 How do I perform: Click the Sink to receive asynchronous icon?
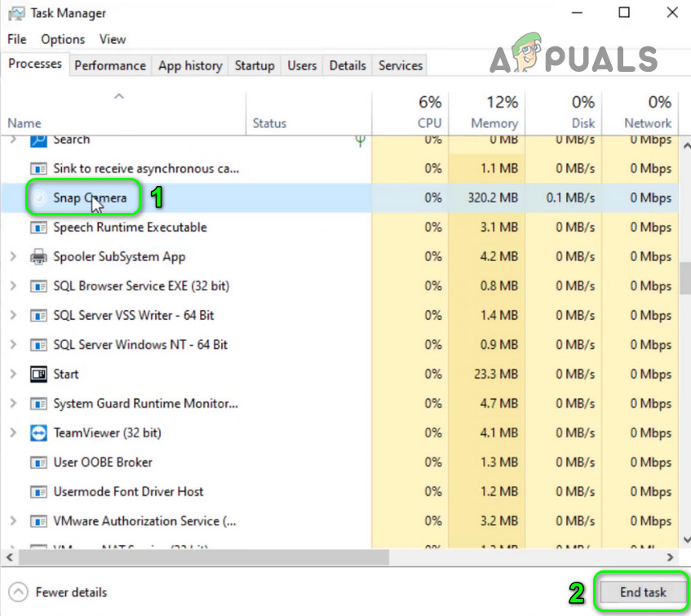pos(39,169)
